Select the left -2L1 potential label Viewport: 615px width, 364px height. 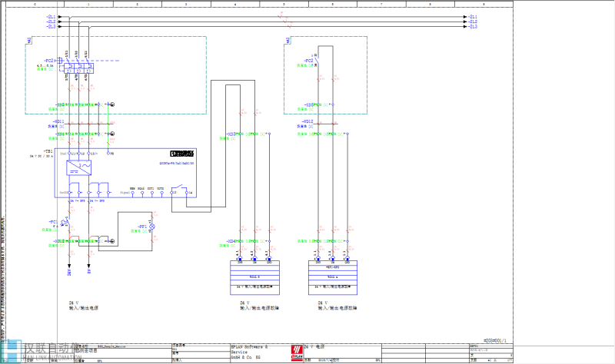tap(50, 16)
